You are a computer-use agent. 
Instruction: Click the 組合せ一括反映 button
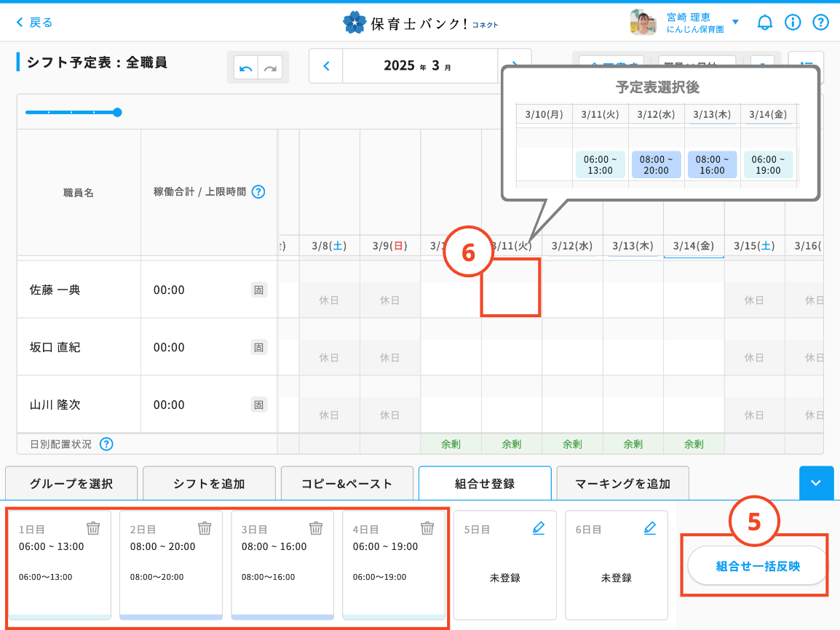(758, 566)
